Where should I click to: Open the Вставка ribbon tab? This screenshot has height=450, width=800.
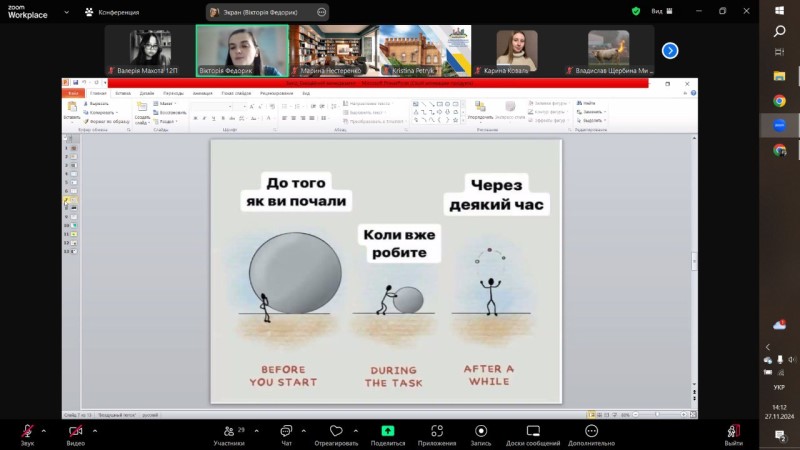[x=123, y=93]
